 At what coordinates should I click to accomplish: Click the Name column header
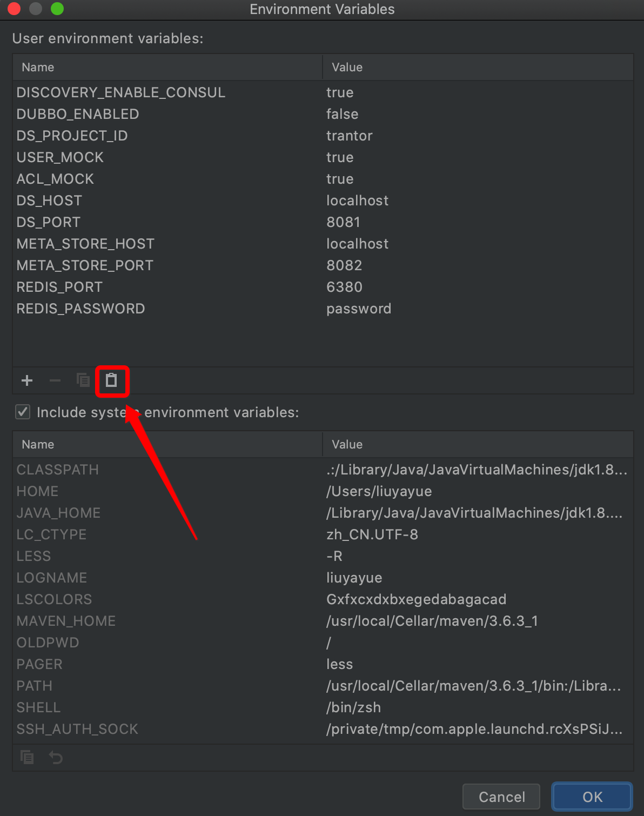pos(38,66)
